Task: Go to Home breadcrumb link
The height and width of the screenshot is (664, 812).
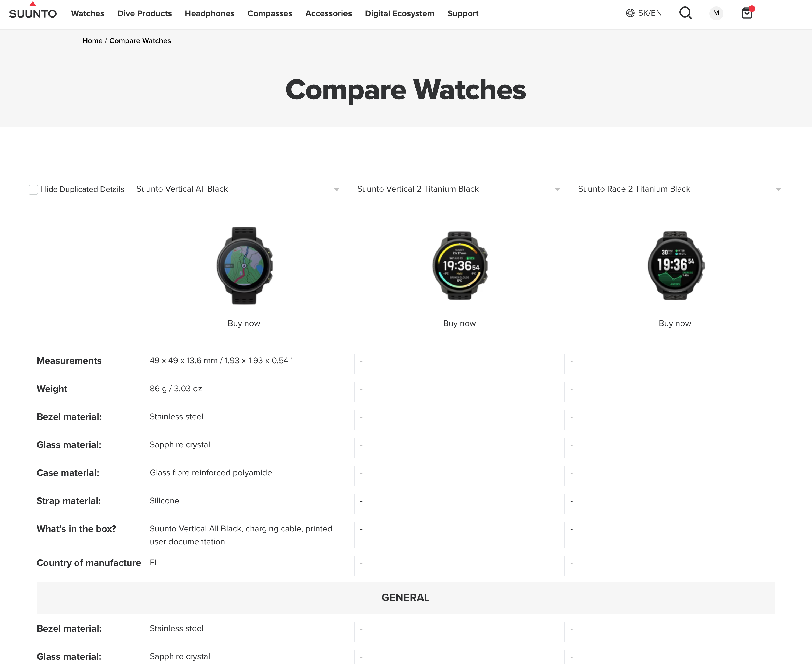Action: (92, 40)
